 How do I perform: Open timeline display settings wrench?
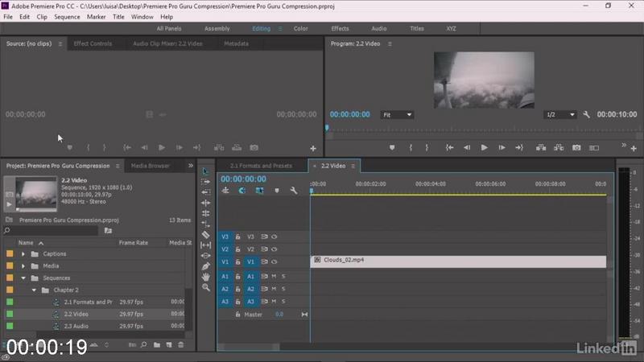294,191
